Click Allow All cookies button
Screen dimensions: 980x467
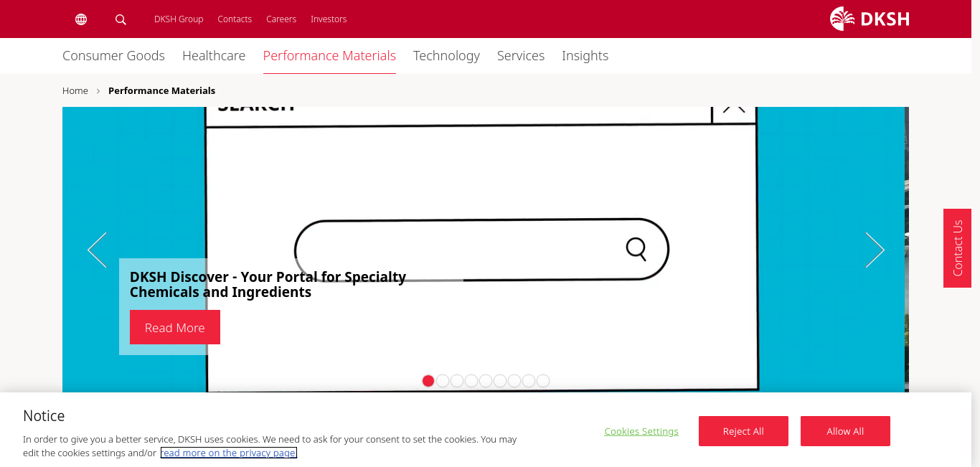(x=845, y=431)
